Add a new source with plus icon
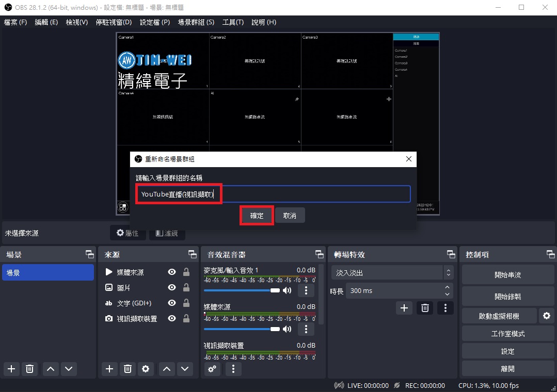The height and width of the screenshot is (392, 557). click(x=109, y=369)
